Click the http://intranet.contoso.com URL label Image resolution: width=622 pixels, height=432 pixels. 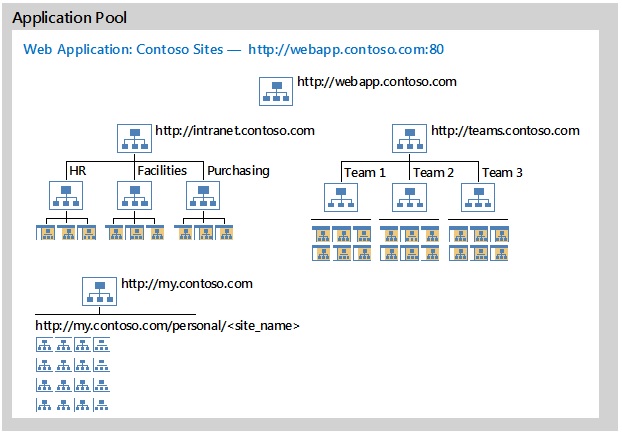235,131
